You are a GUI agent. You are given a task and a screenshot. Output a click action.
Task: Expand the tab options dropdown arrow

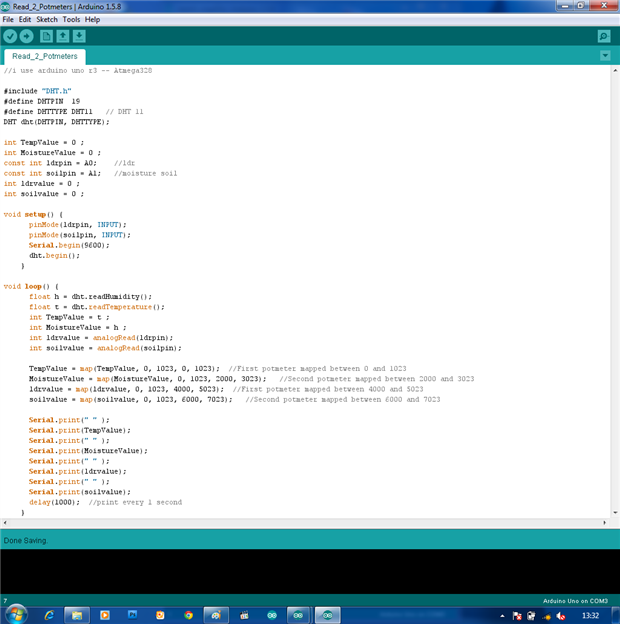click(x=605, y=56)
